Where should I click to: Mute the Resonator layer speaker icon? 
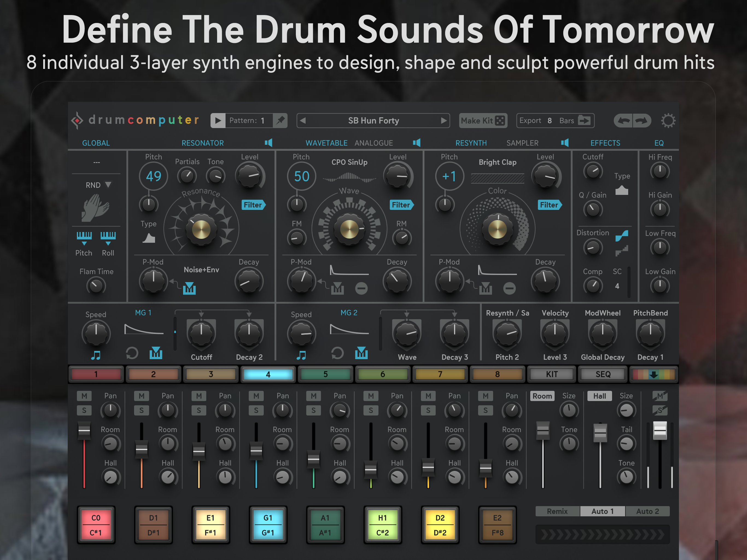tap(269, 142)
